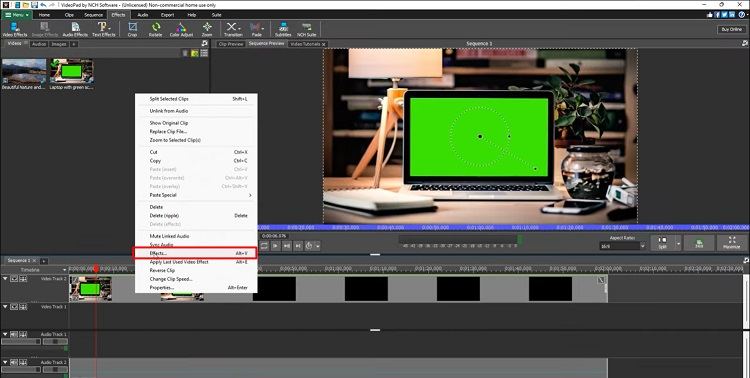Mute Audio Track 2 with the speaker icon

(14, 363)
